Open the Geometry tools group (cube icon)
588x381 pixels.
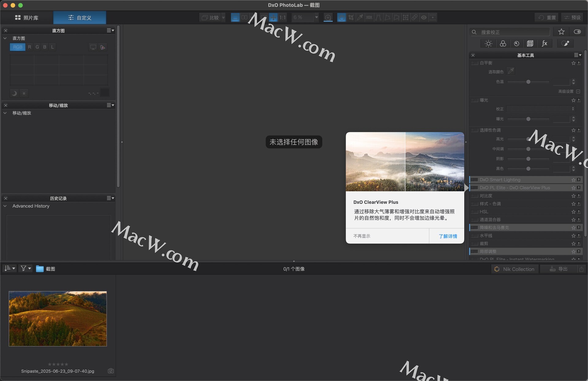(530, 43)
